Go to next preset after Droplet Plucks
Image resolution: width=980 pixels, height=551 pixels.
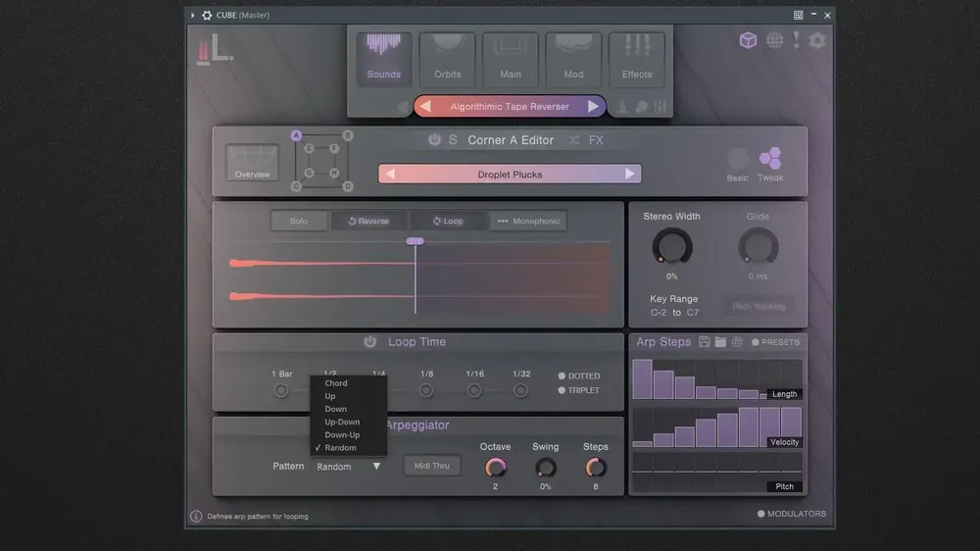629,174
